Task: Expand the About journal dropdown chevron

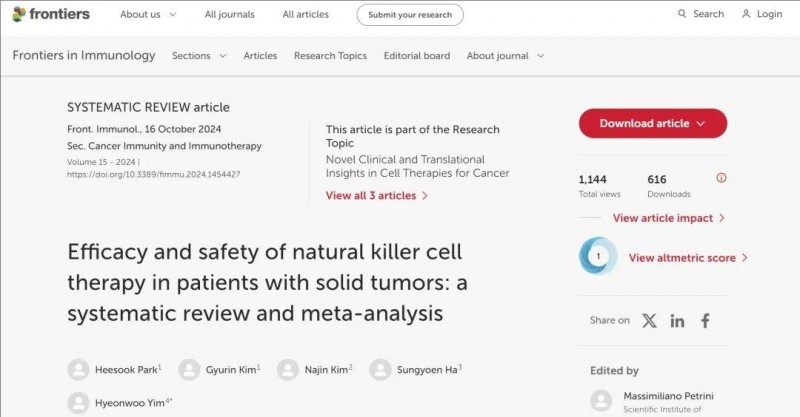Action: pyautogui.click(x=541, y=56)
